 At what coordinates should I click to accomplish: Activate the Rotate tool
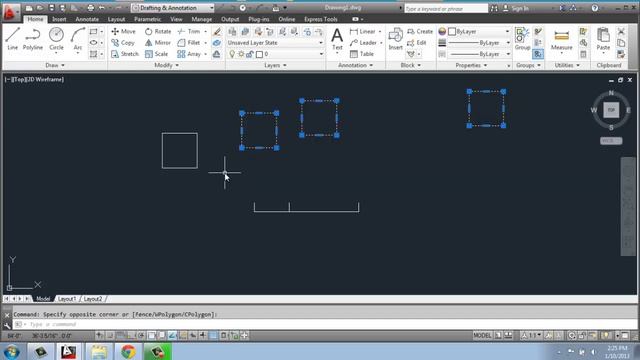158,31
